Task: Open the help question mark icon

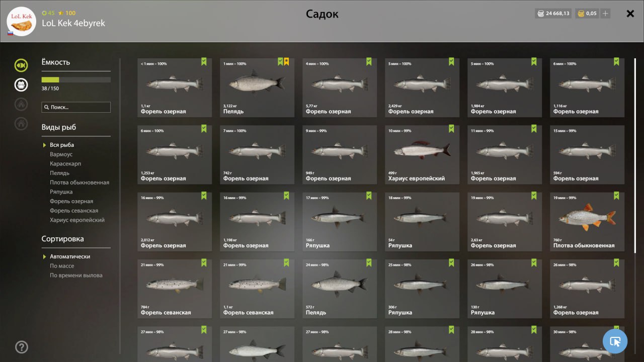Action: pyautogui.click(x=22, y=347)
